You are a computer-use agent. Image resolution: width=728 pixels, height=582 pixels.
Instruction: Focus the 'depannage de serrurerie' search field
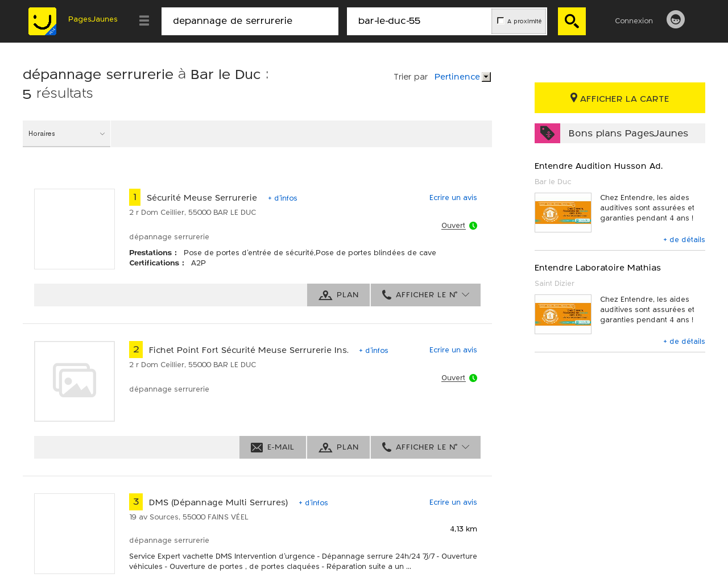click(250, 21)
